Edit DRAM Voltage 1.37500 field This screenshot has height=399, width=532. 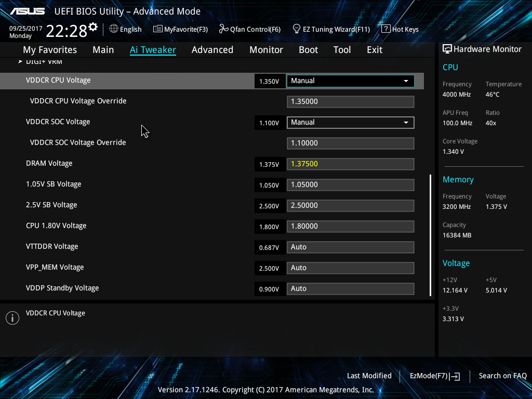click(351, 164)
